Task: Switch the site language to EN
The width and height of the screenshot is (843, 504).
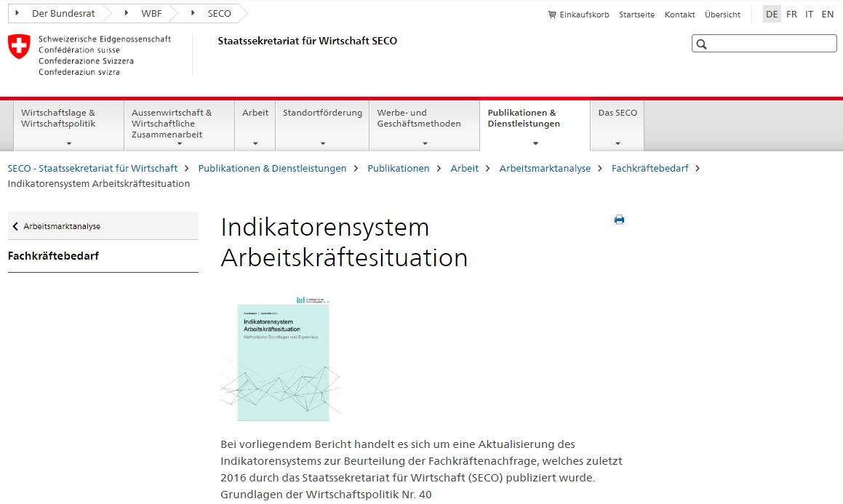Action: [x=827, y=13]
